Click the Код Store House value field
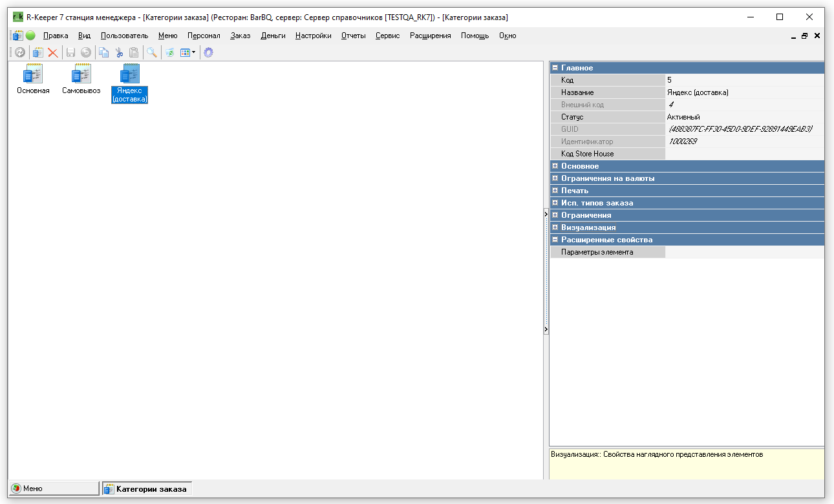Screen dimensions: 834x504 pyautogui.click(x=745, y=154)
